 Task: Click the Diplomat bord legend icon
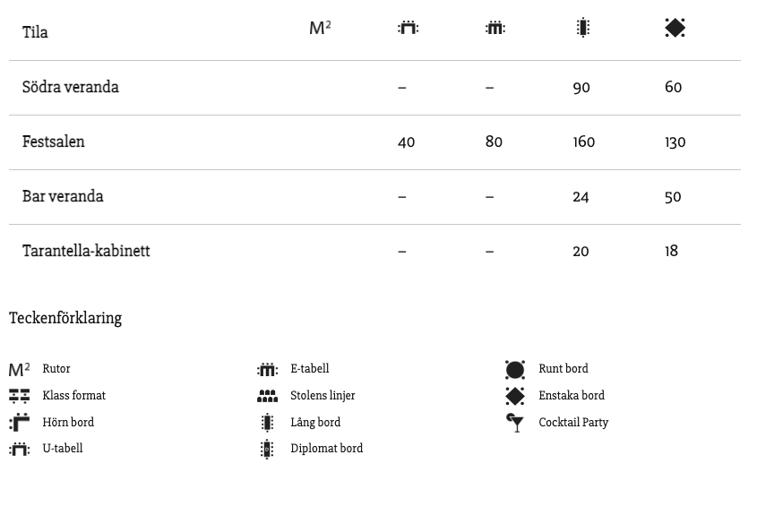pyautogui.click(x=267, y=449)
